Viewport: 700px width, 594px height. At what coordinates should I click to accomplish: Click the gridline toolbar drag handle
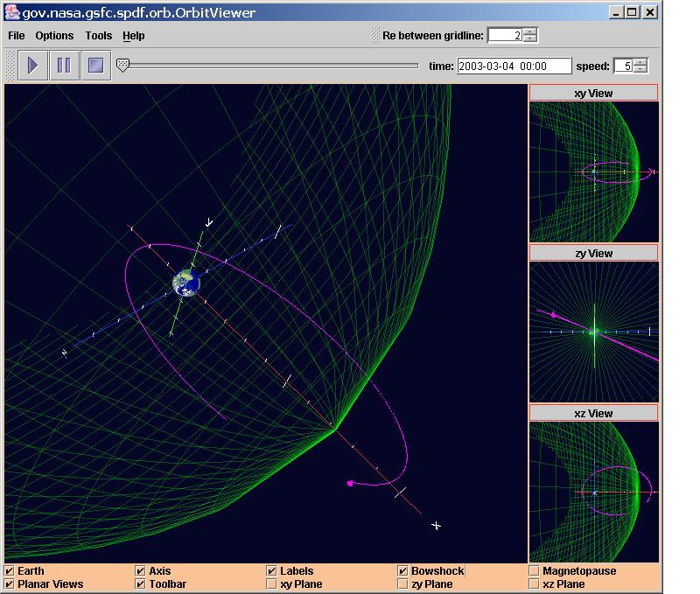coord(375,35)
